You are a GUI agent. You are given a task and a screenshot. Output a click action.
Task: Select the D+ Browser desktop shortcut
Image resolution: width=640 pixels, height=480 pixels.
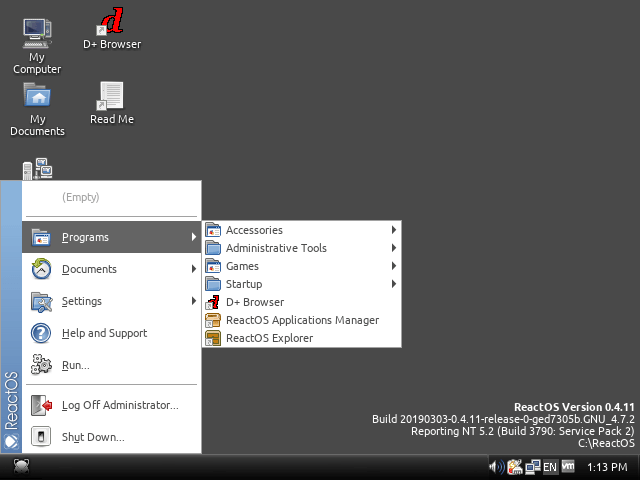coord(112,29)
